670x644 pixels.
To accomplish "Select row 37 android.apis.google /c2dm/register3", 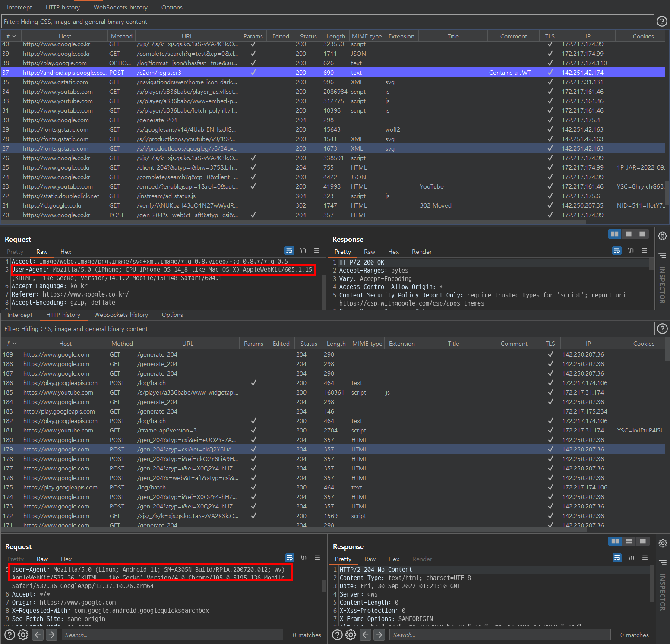I will pos(333,73).
